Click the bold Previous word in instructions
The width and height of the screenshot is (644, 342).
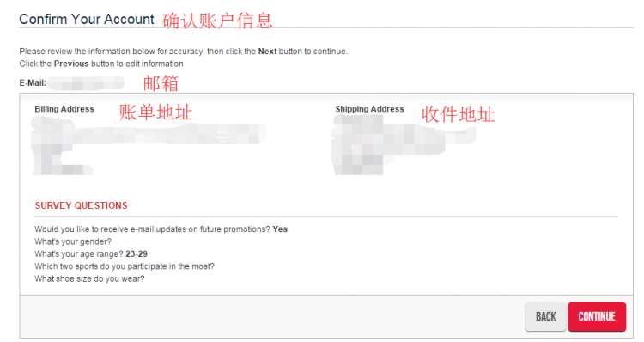tap(71, 64)
